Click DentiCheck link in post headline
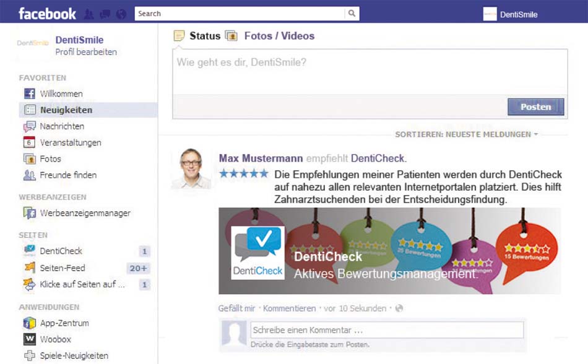The height and width of the screenshot is (364, 588). tap(378, 158)
